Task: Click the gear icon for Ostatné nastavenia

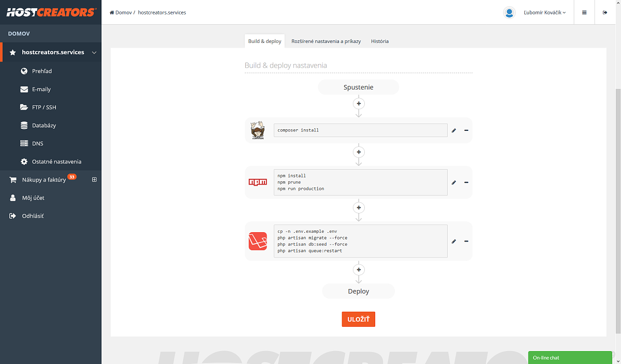Action: pos(24,161)
